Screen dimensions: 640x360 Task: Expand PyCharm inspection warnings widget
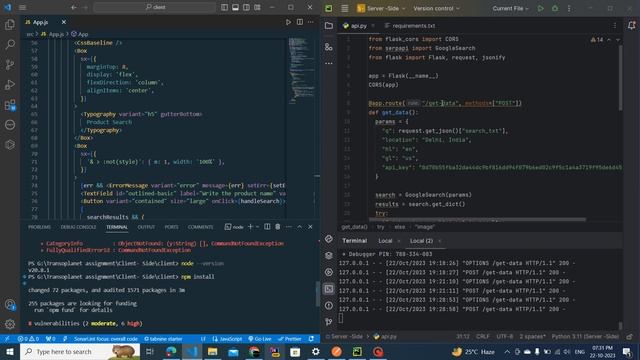pos(596,40)
